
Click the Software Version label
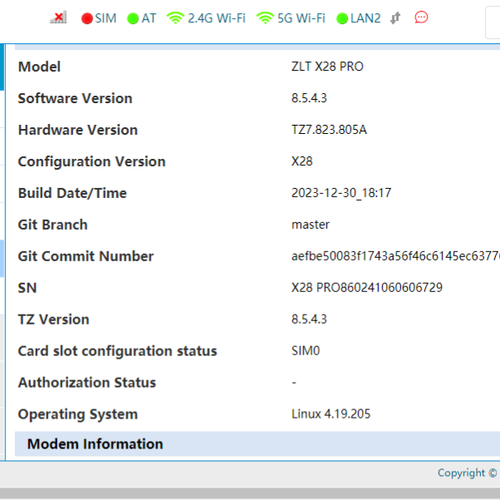[x=75, y=98]
